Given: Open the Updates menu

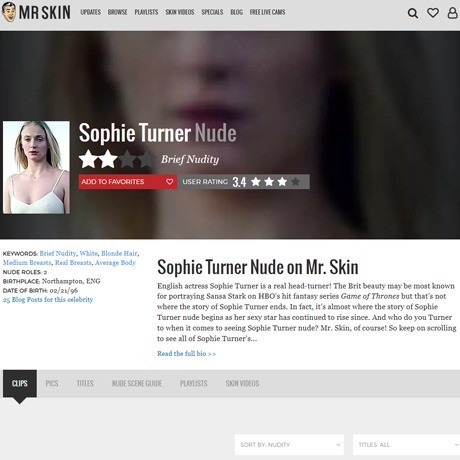Looking at the screenshot, I should pyautogui.click(x=90, y=12).
